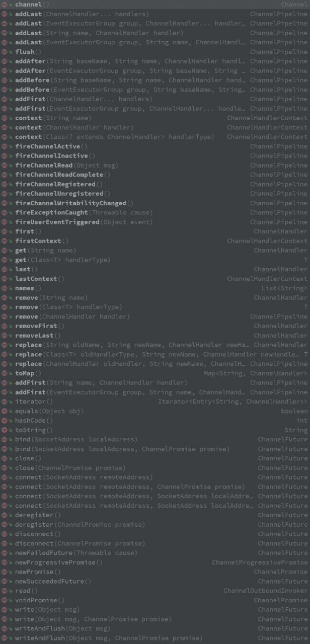Viewport: 310px width, 644px height.
Task: Click the method icon beside iterator()
Action: tap(5, 401)
